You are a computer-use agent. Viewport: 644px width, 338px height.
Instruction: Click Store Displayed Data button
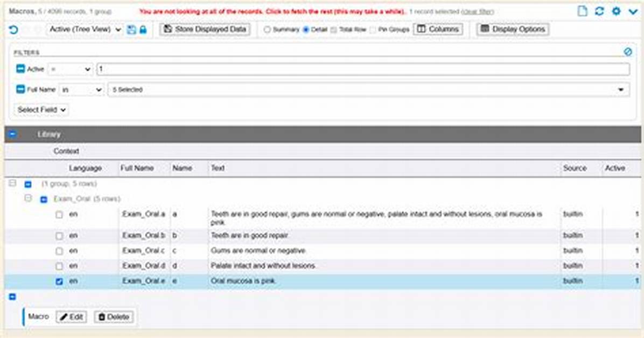pyautogui.click(x=205, y=29)
